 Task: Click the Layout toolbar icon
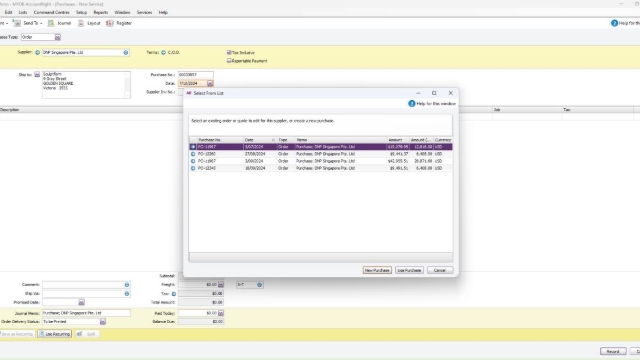[x=81, y=23]
